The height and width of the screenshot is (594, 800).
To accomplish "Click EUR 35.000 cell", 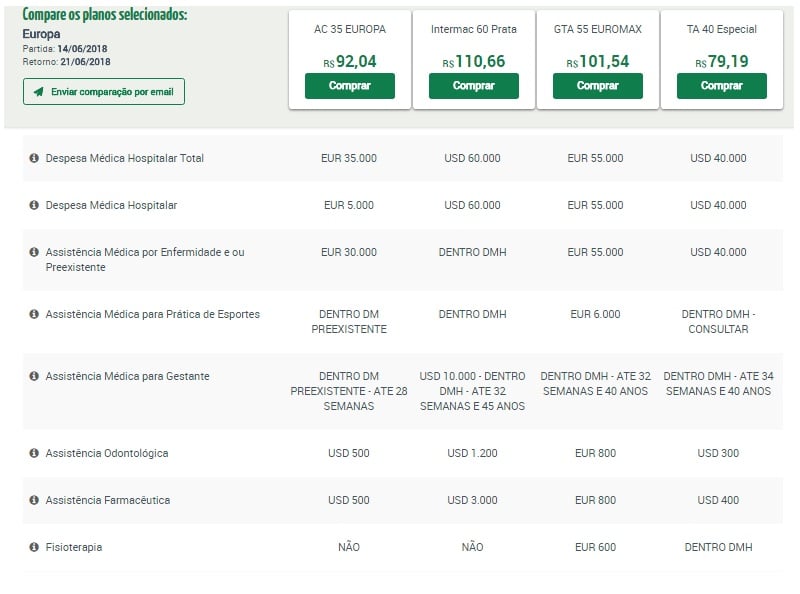I will (x=349, y=158).
